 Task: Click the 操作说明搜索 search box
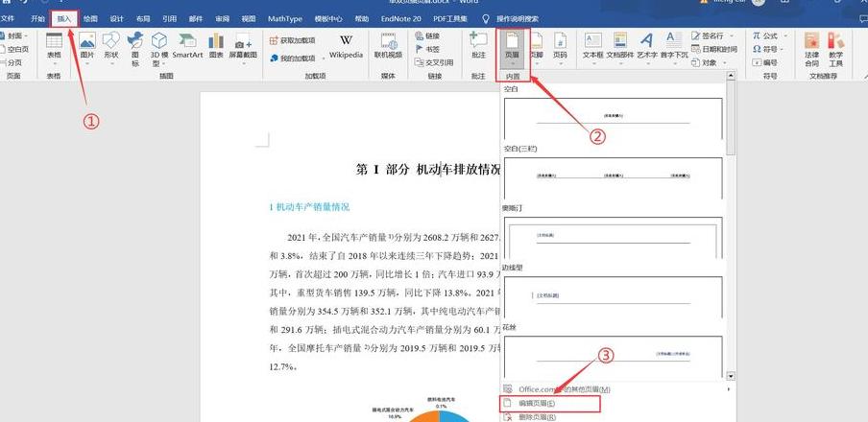pyautogui.click(x=517, y=19)
